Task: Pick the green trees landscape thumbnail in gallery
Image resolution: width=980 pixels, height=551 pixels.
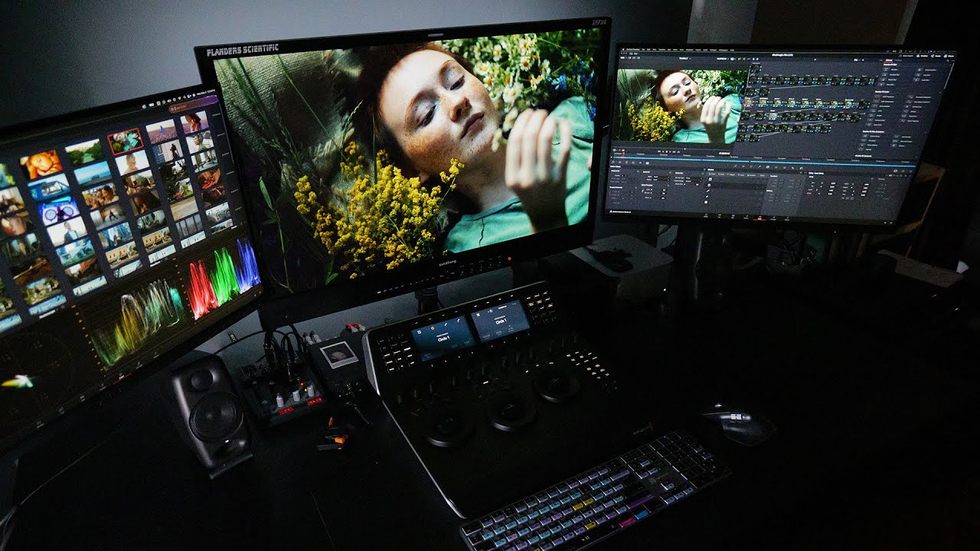Action: [84, 152]
